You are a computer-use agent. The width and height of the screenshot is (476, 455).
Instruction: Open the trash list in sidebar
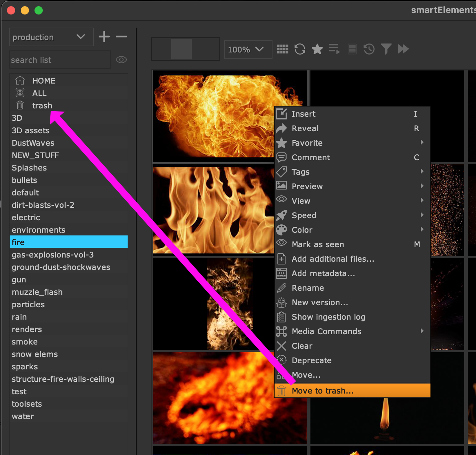[42, 106]
